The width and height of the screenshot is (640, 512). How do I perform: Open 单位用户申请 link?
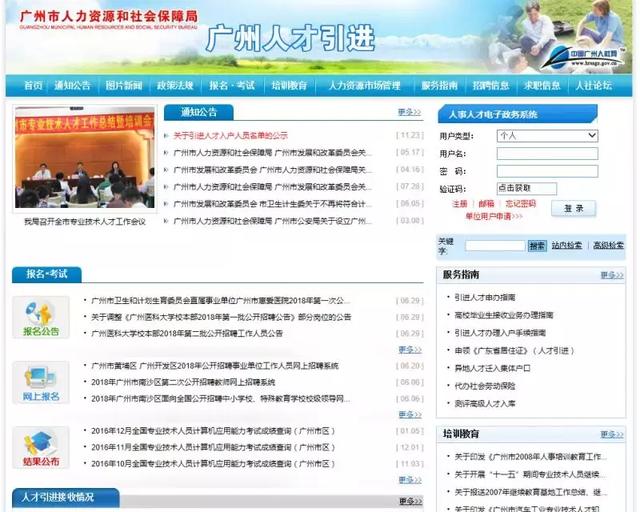pyautogui.click(x=494, y=216)
